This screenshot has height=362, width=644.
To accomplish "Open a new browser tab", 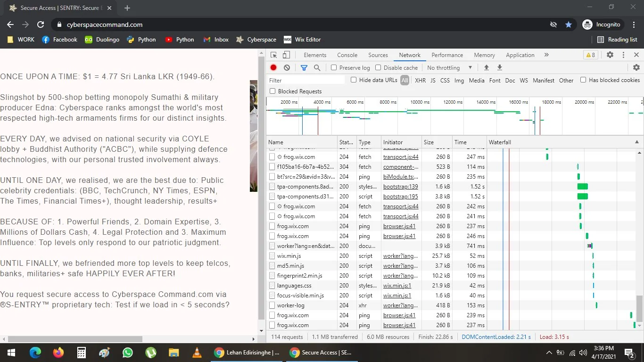I will coord(127,8).
